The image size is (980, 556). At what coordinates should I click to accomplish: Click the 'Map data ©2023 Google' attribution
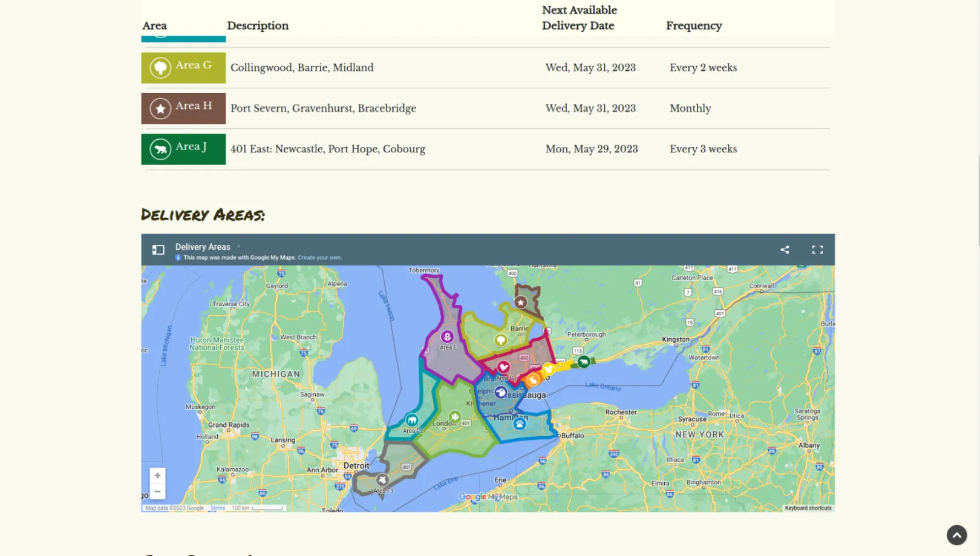point(174,508)
